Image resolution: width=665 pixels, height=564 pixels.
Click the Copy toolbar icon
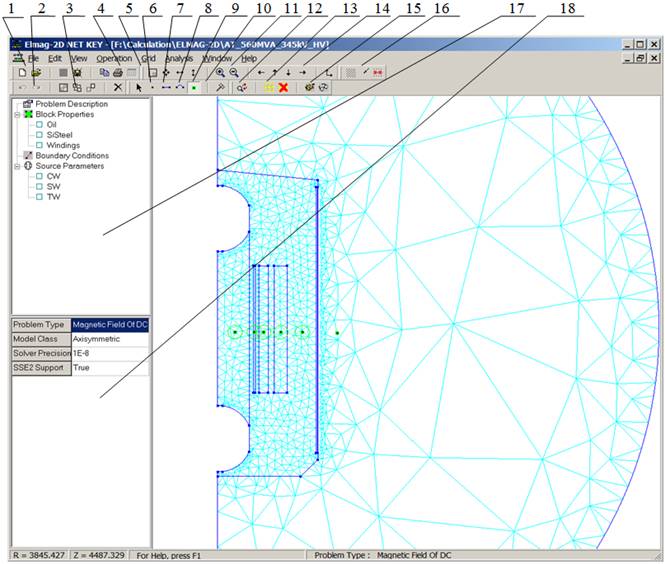pos(104,73)
